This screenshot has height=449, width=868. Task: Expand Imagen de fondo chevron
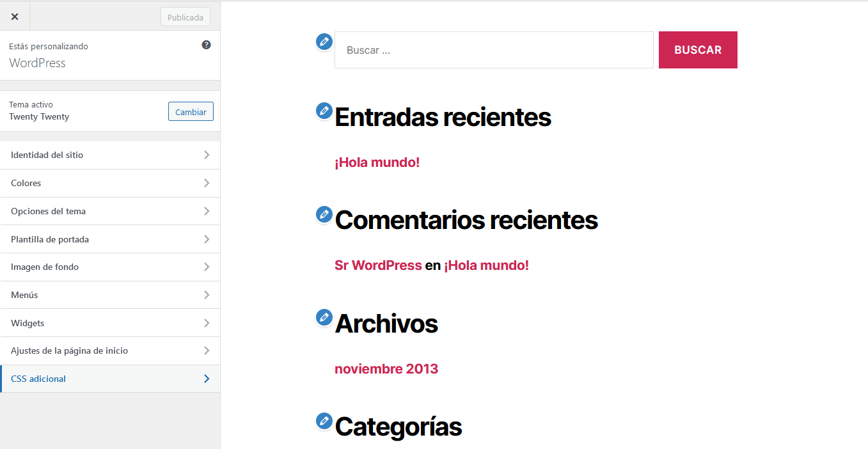(x=206, y=267)
